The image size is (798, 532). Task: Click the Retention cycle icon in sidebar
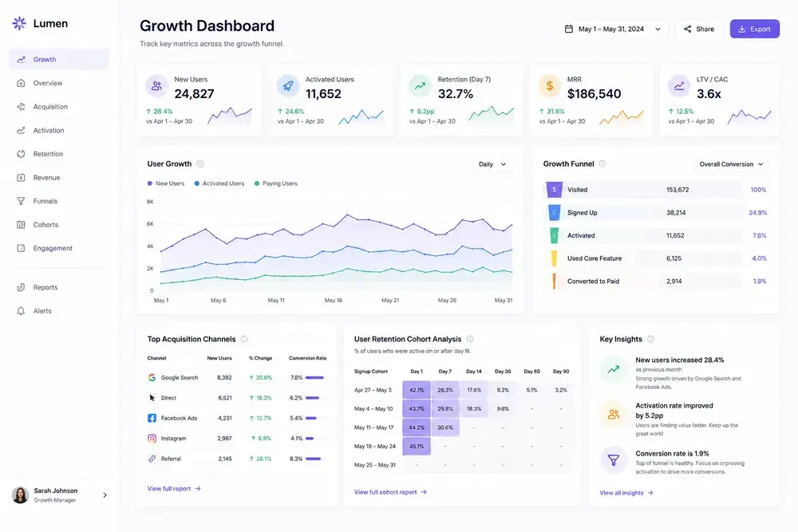click(x=21, y=154)
